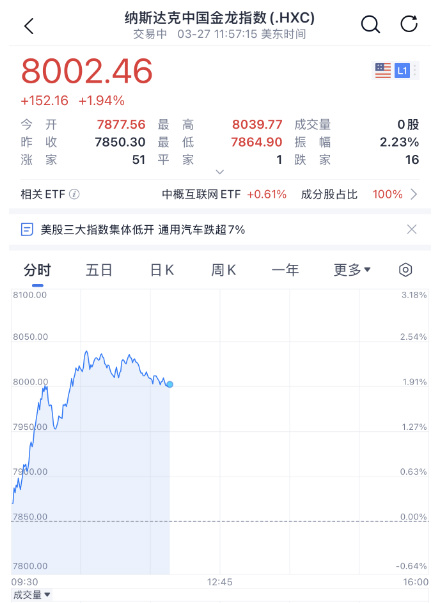Viewport: 438px width, 603px height.
Task: Expand the 成交量 indicator dropdown
Action: pos(32,595)
